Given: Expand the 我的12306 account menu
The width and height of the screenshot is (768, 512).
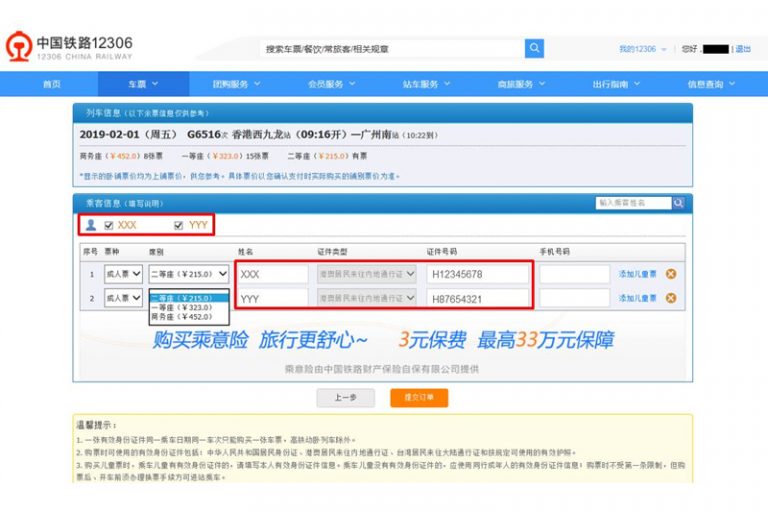Looking at the screenshot, I should click(642, 49).
